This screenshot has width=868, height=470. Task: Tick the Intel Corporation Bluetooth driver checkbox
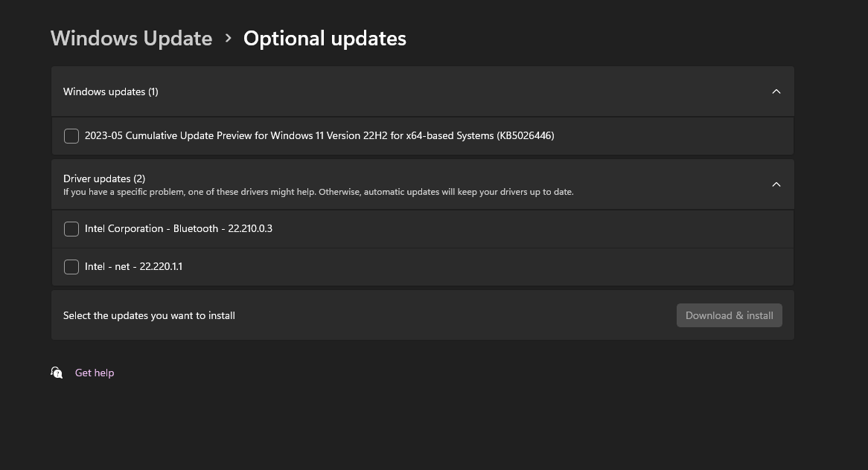[x=71, y=229]
